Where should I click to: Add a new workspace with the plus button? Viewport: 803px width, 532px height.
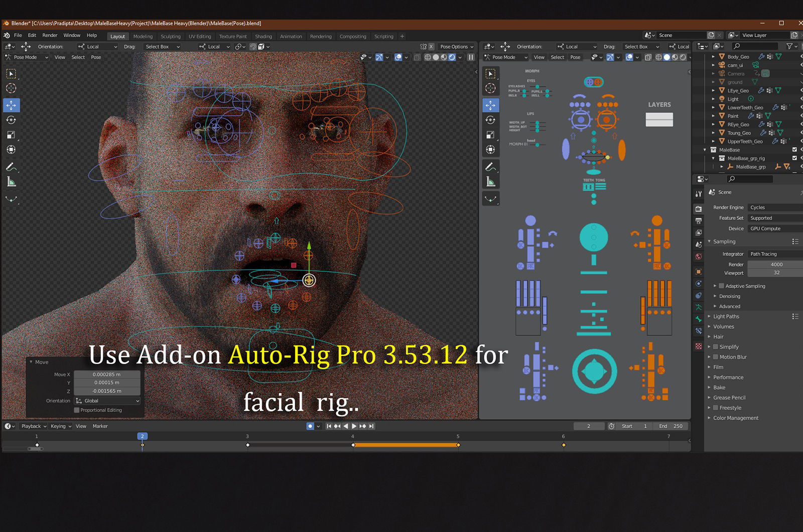402,36
